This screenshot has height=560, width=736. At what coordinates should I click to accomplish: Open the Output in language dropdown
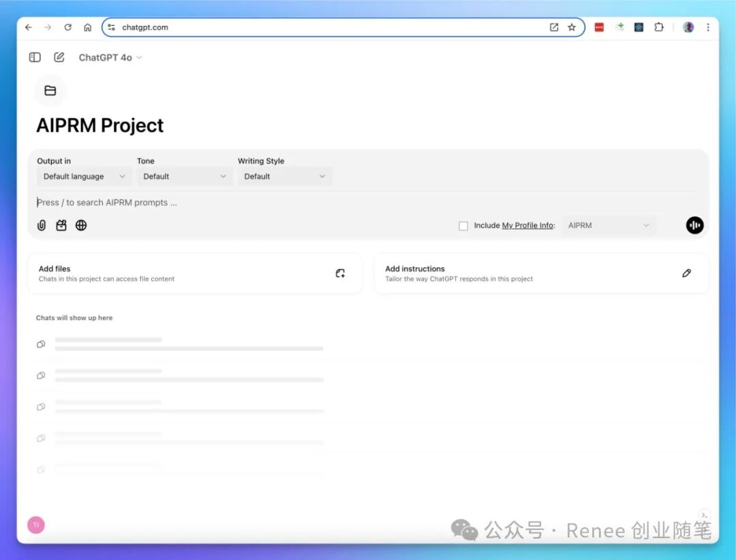pos(84,176)
